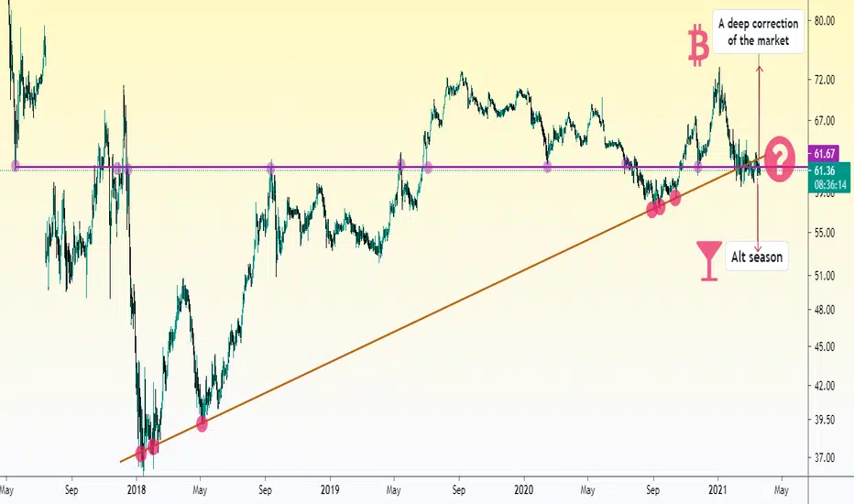Click the 2018 label on the time axis

(137, 490)
